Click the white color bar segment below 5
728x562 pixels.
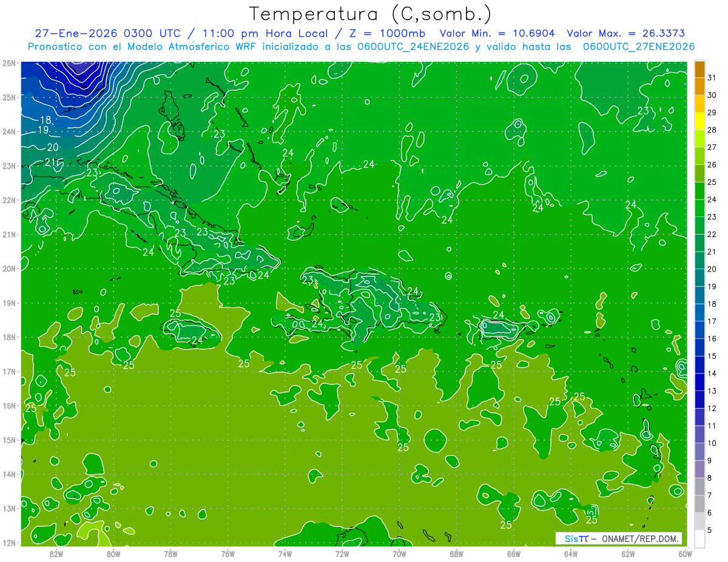pyautogui.click(x=699, y=538)
